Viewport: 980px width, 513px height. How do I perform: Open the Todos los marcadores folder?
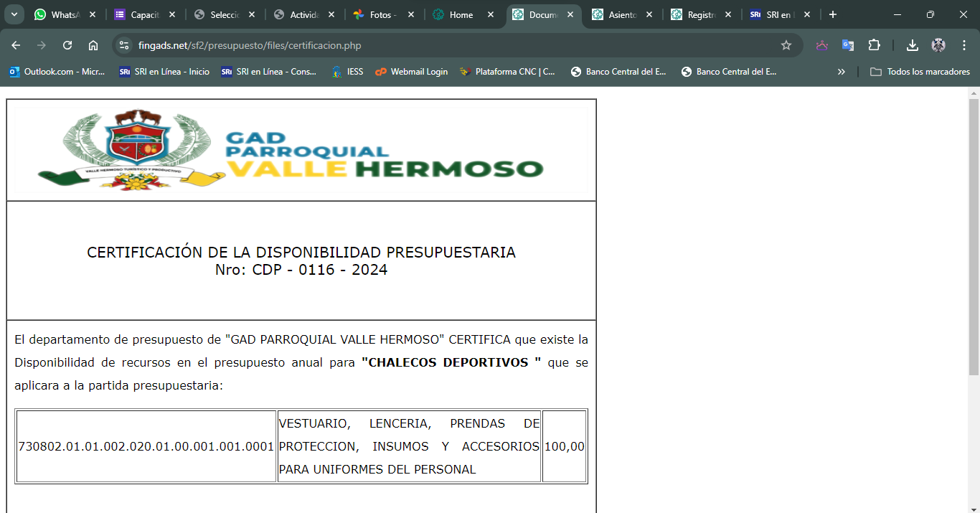point(920,72)
